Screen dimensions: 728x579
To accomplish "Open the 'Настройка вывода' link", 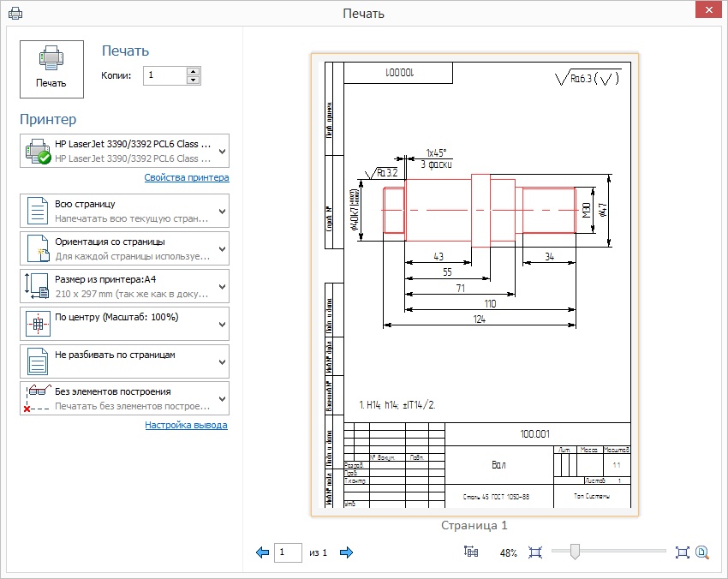I will tap(186, 425).
